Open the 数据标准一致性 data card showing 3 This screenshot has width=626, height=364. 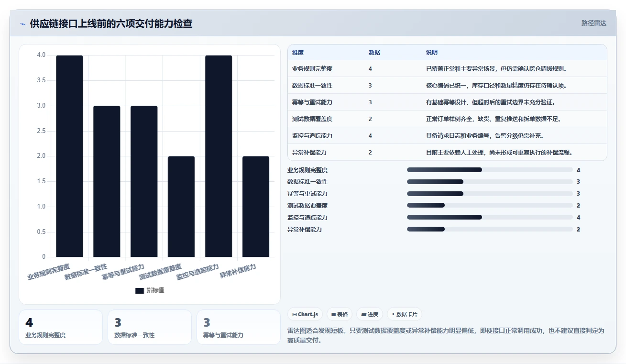150,327
